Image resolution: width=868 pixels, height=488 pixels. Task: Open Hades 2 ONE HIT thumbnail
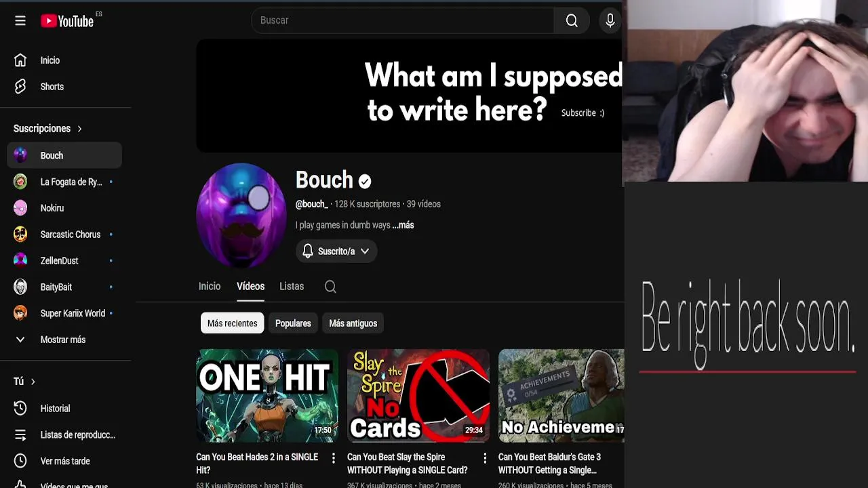(x=267, y=396)
